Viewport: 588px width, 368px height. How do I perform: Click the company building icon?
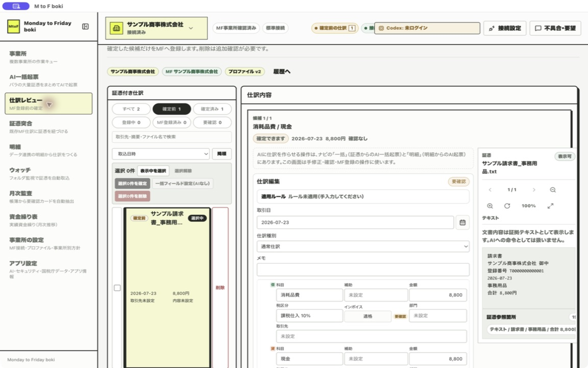point(116,28)
